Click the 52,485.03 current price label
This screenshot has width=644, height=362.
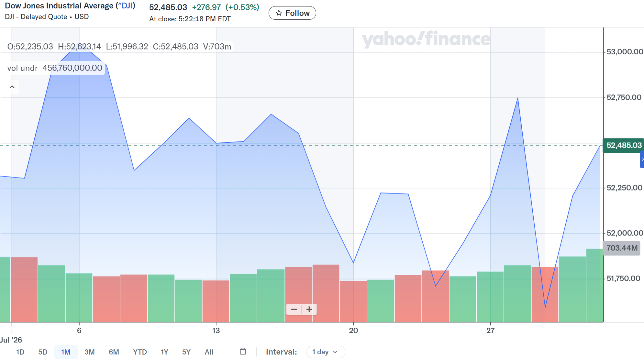coord(623,145)
